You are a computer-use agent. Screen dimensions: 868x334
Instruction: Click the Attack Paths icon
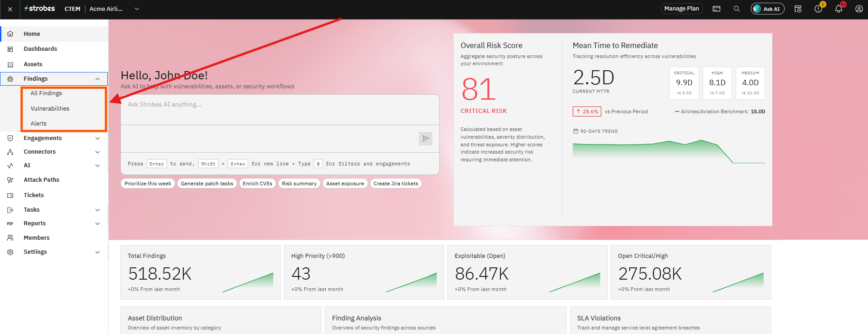tap(10, 180)
